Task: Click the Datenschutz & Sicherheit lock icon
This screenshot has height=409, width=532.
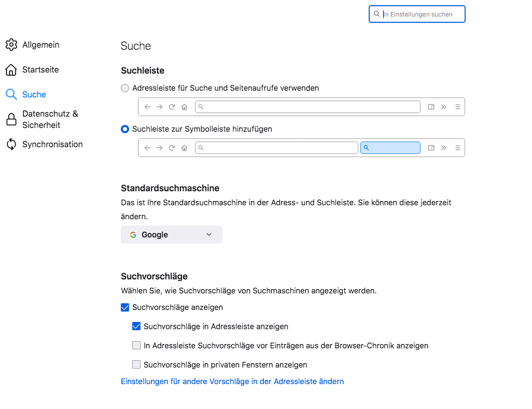Action: point(11,120)
